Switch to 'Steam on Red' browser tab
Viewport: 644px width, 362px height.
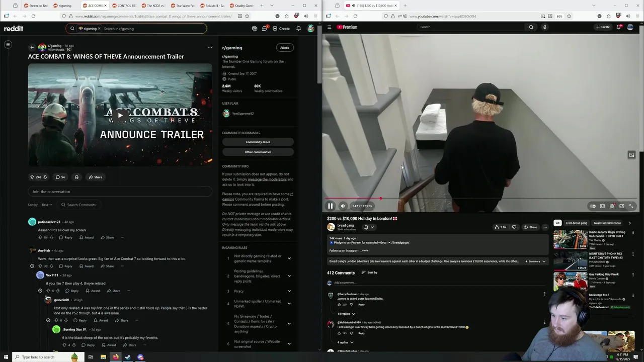click(36, 6)
